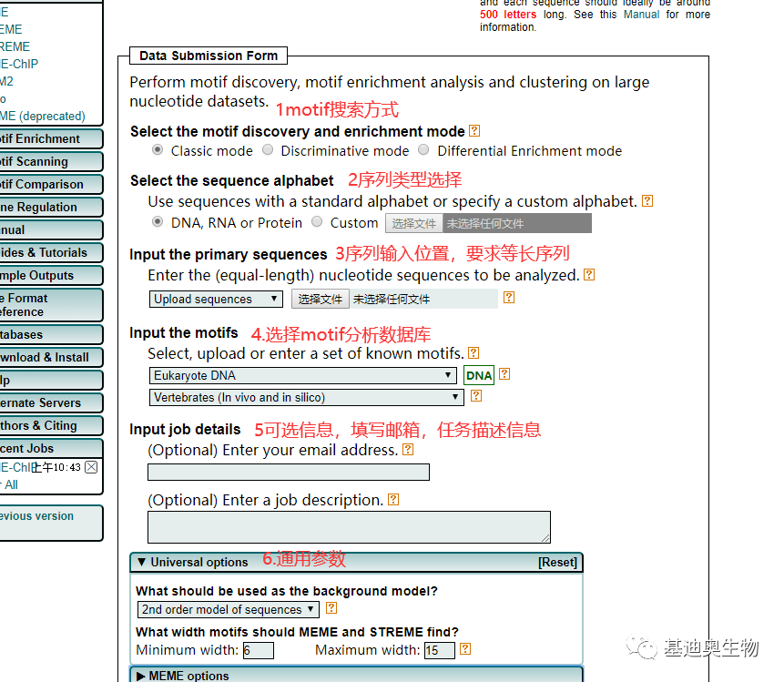This screenshot has width=784, height=682.
Task: Click the job description text area
Action: pyautogui.click(x=349, y=527)
